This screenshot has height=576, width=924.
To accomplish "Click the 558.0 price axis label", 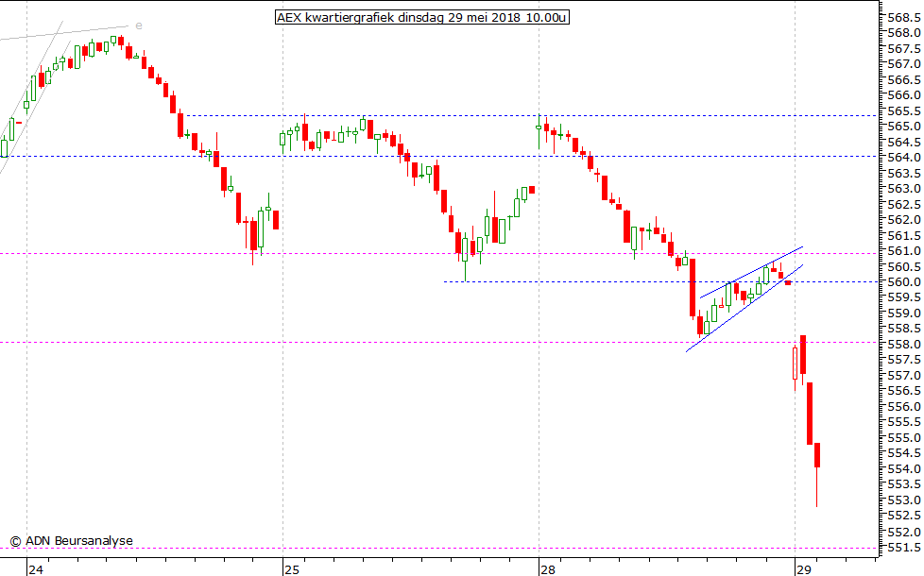I will [904, 344].
